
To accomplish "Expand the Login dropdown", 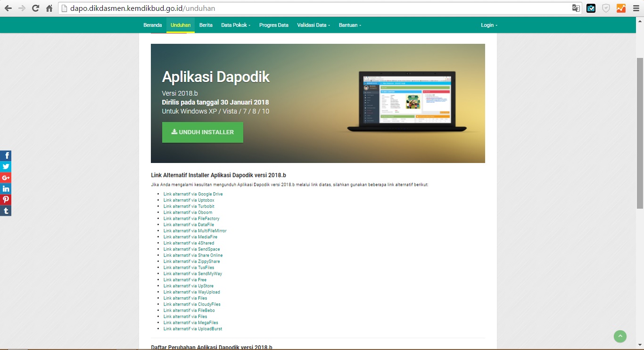I will click(x=488, y=25).
